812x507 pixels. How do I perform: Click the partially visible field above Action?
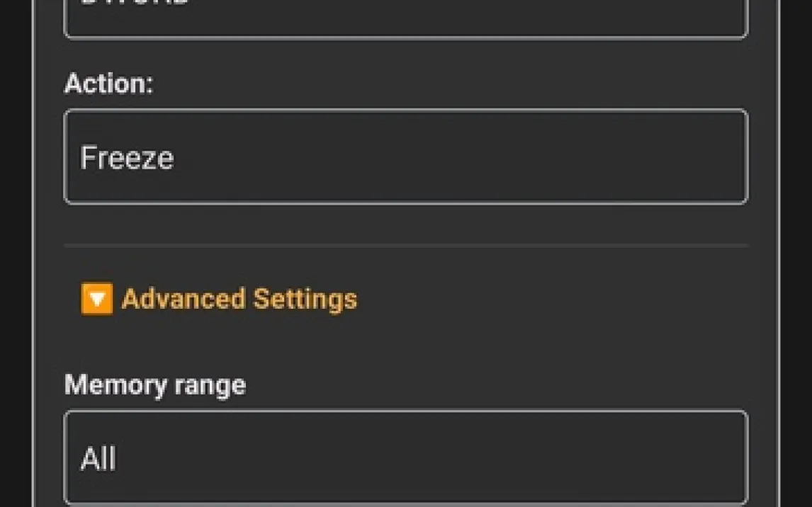coord(405,18)
